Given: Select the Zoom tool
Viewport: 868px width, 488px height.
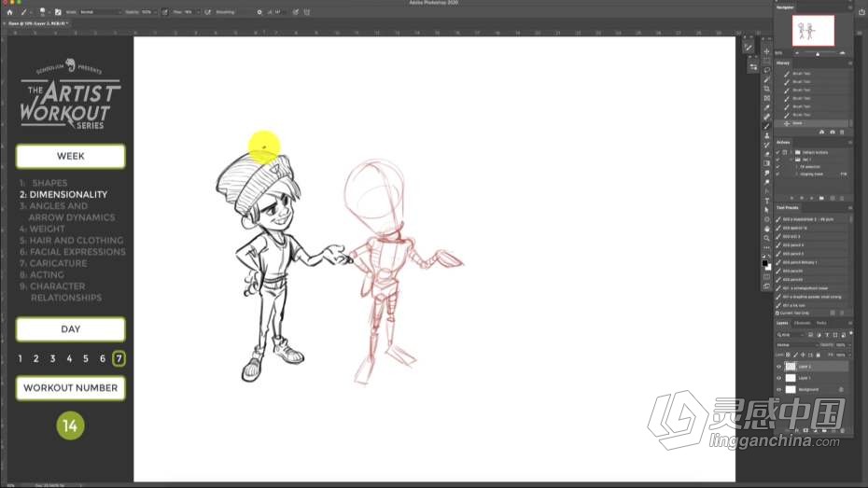Looking at the screenshot, I should [x=766, y=238].
